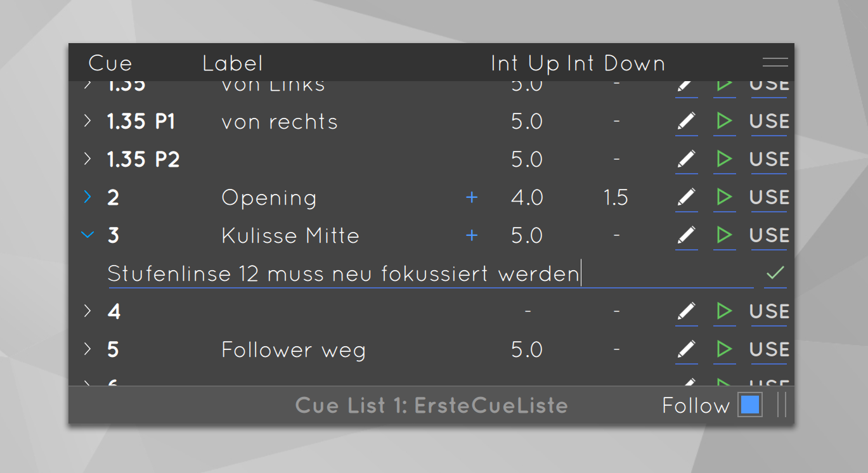
Task: Expand cue 4 row
Action: point(87,311)
